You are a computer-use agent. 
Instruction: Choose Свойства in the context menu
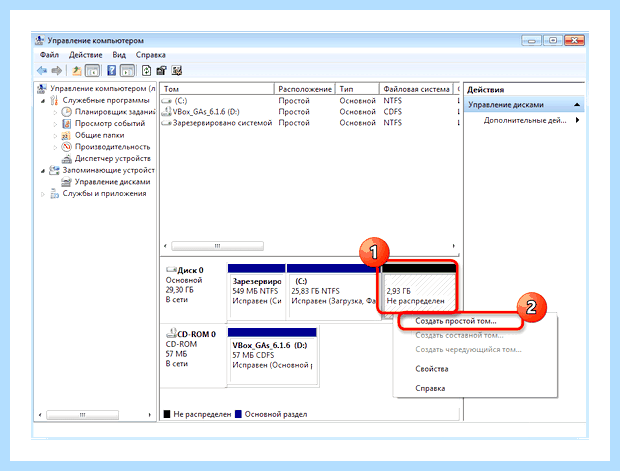(432, 369)
